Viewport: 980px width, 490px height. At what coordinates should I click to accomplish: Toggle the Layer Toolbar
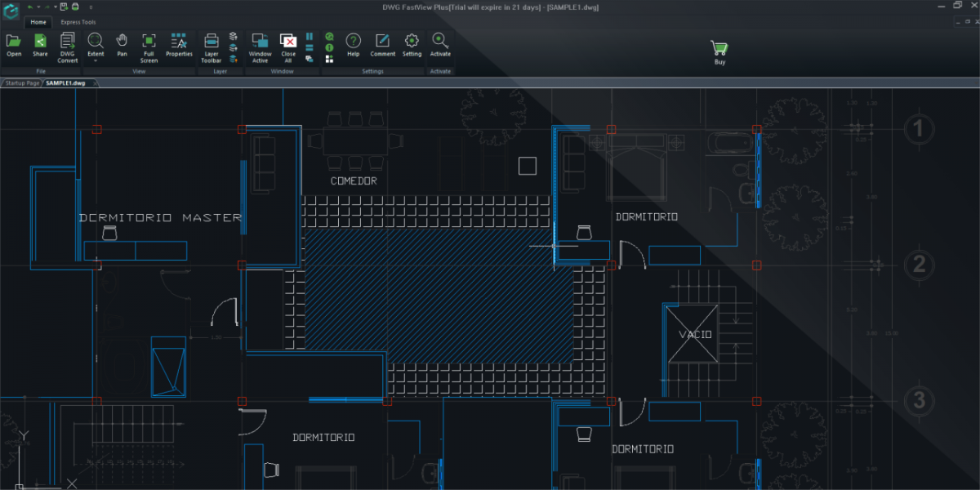(211, 41)
